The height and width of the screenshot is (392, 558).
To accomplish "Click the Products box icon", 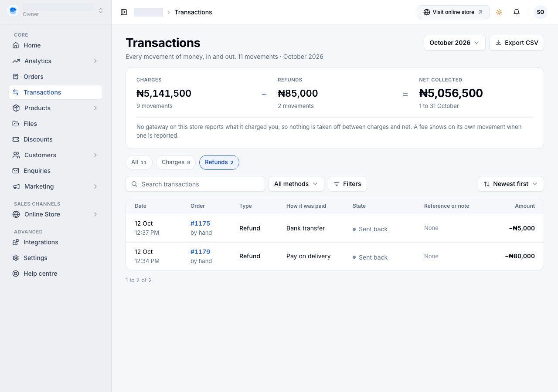I will tap(16, 108).
